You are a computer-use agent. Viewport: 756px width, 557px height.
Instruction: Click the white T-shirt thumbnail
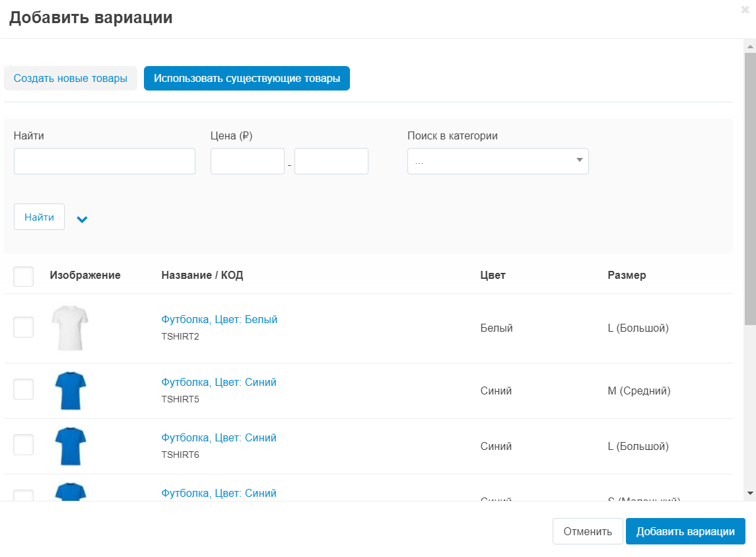(69, 328)
